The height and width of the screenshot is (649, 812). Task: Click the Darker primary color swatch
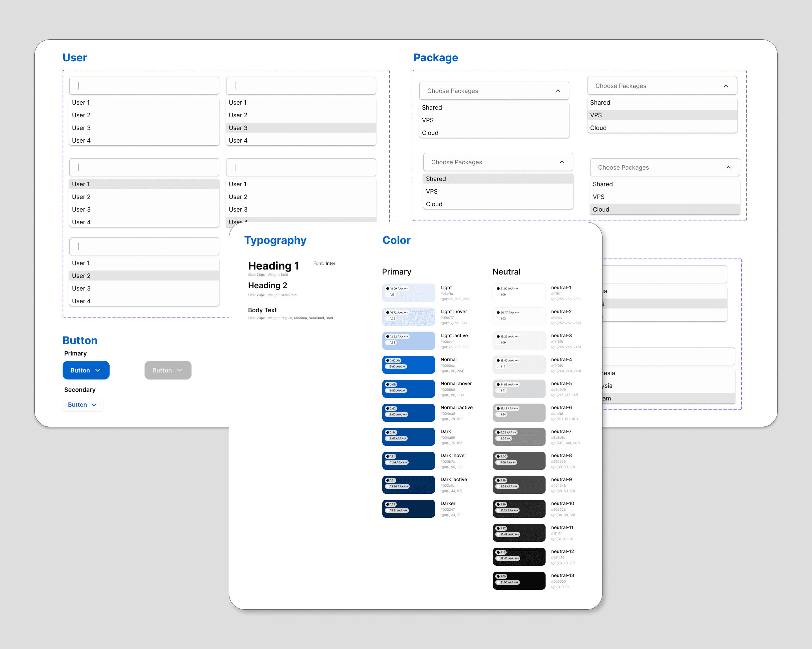coord(408,508)
